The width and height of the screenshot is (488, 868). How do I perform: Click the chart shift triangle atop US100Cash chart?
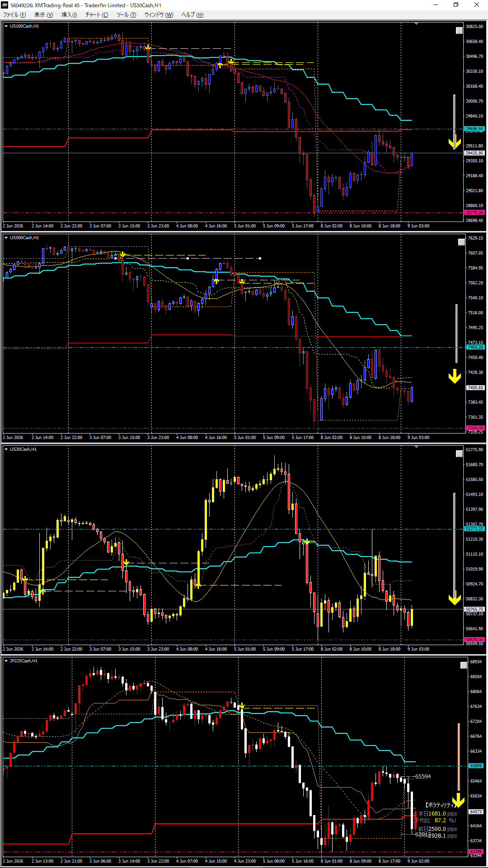coord(416,24)
